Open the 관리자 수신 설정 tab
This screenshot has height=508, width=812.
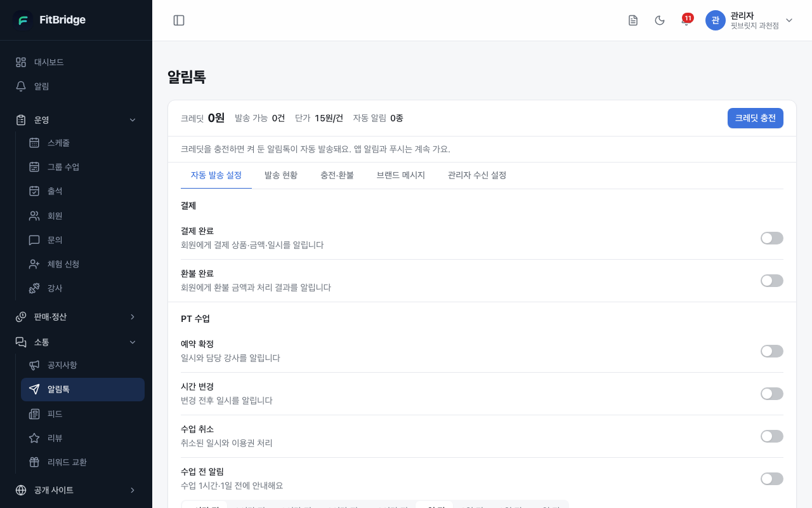coord(477,175)
